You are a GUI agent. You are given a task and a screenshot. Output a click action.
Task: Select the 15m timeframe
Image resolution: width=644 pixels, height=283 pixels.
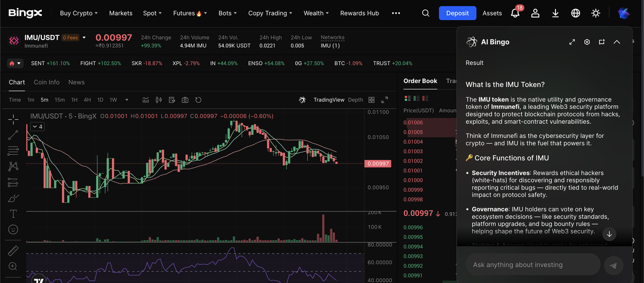(x=59, y=100)
